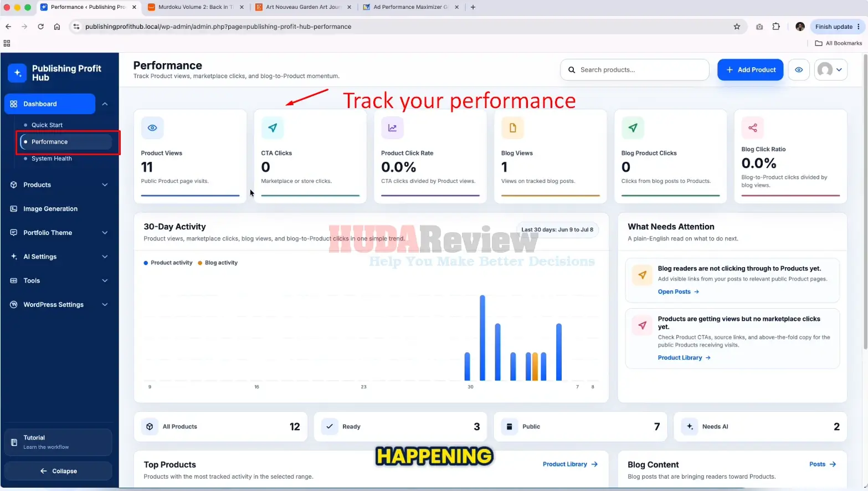Viewport: 868px width, 491px height.
Task: Open the browser extensions puzzle icon
Action: pos(776,27)
